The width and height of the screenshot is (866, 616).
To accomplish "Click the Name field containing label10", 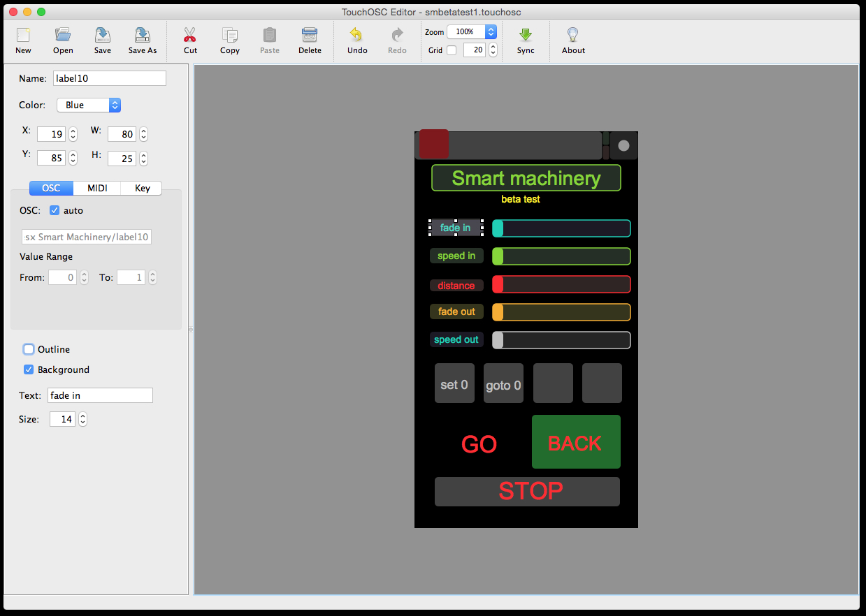I will 110,78.
